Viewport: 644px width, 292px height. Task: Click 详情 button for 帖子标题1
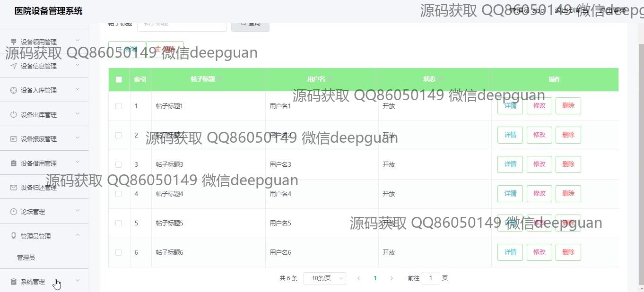tap(510, 106)
